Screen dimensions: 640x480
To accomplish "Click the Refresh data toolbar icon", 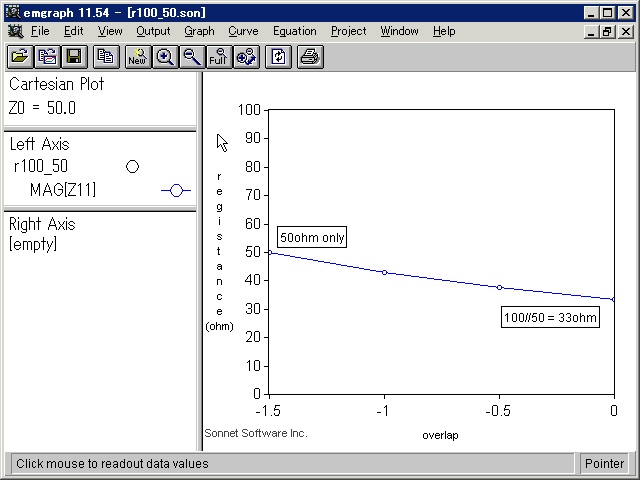I will (x=278, y=57).
